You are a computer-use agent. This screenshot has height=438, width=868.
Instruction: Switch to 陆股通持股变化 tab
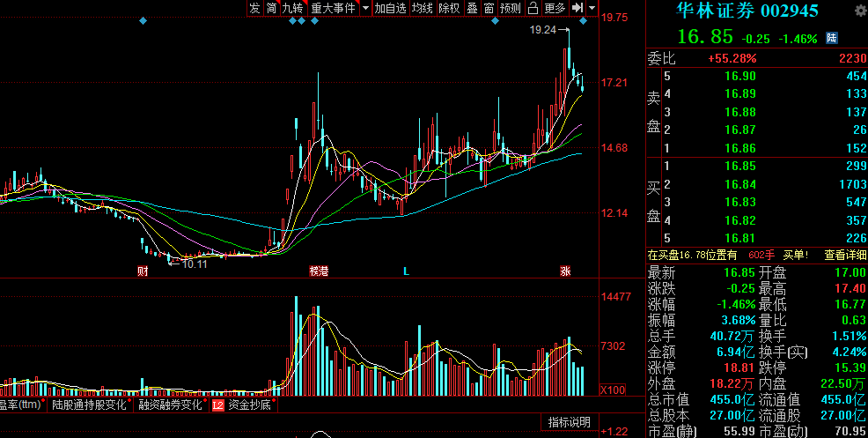(x=90, y=405)
